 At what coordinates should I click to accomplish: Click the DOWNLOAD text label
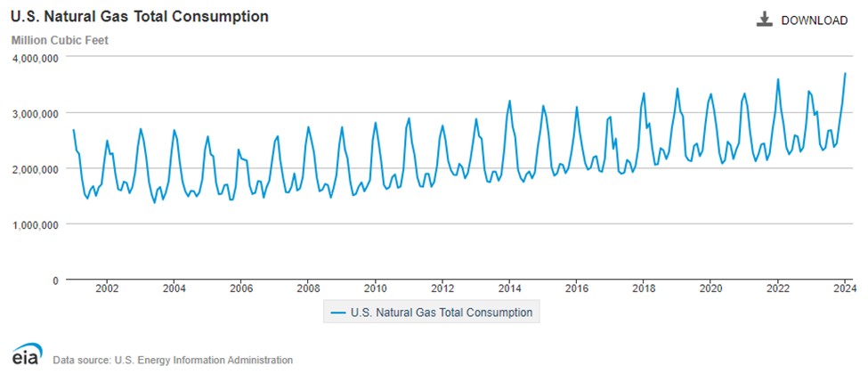(x=814, y=20)
